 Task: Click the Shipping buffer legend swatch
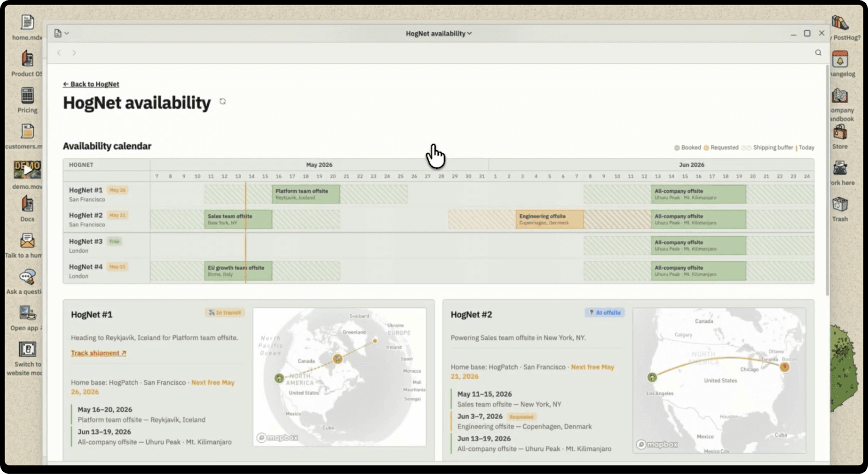pos(746,147)
